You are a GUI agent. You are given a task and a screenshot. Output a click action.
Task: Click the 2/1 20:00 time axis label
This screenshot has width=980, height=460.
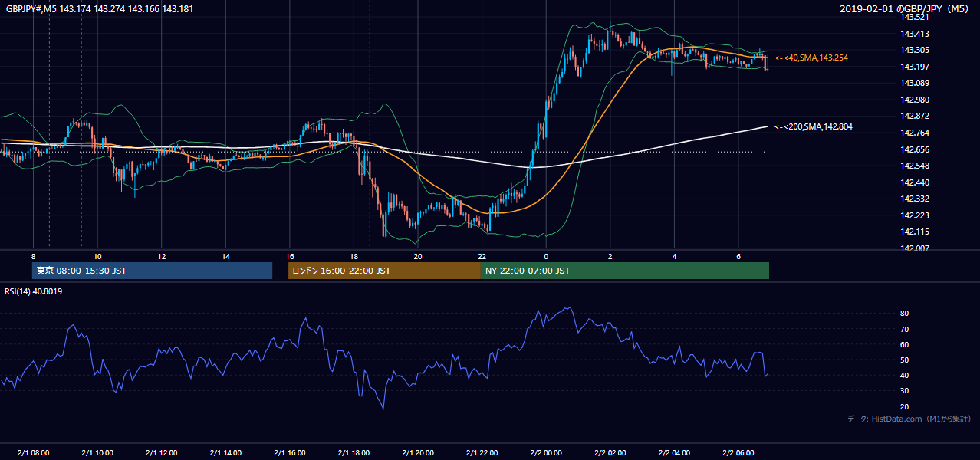tap(418, 453)
